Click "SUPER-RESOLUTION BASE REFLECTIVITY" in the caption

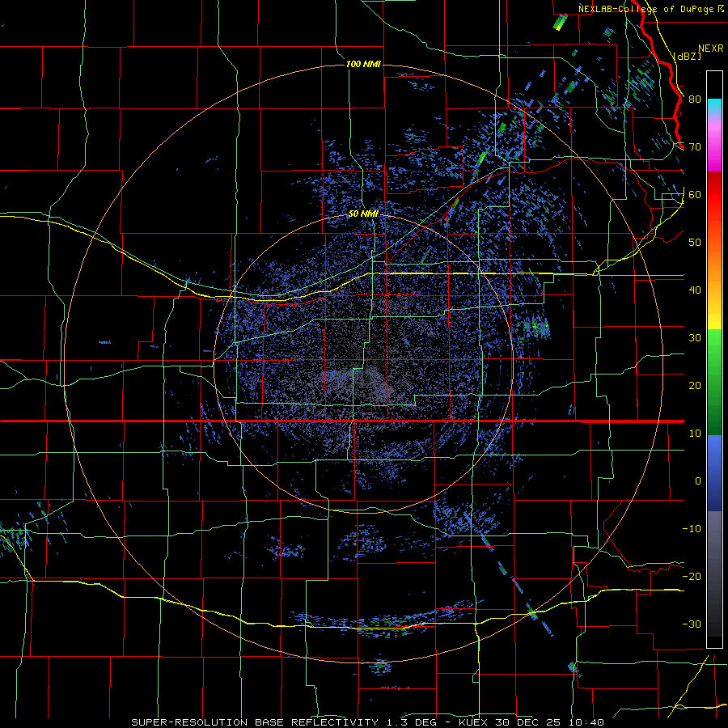(x=255, y=722)
